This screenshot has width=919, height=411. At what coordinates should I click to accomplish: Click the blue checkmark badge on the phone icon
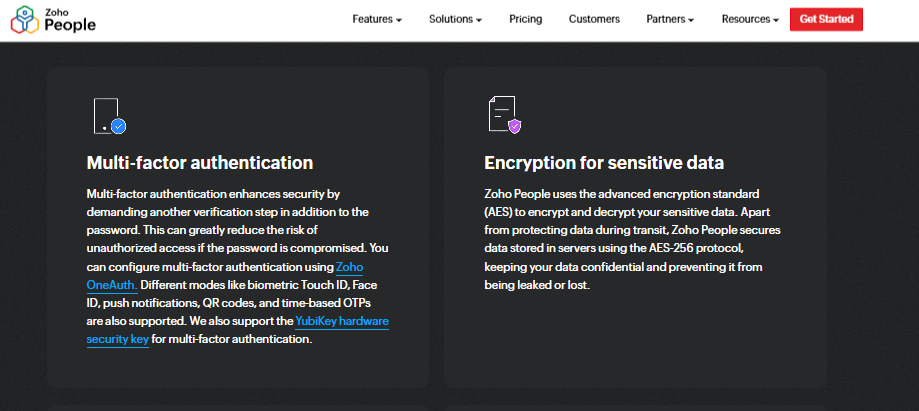[119, 126]
